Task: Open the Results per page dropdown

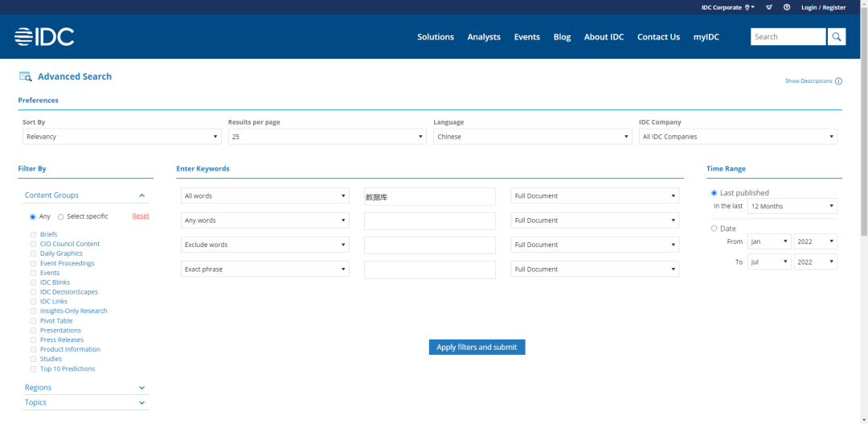Action: tap(327, 136)
